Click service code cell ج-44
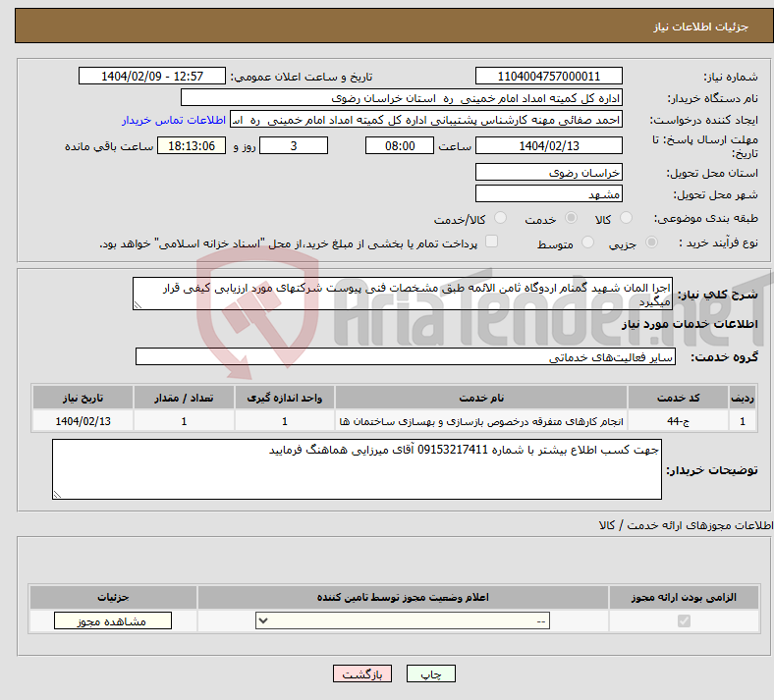Image resolution: width=774 pixels, height=700 pixels. coord(679,421)
